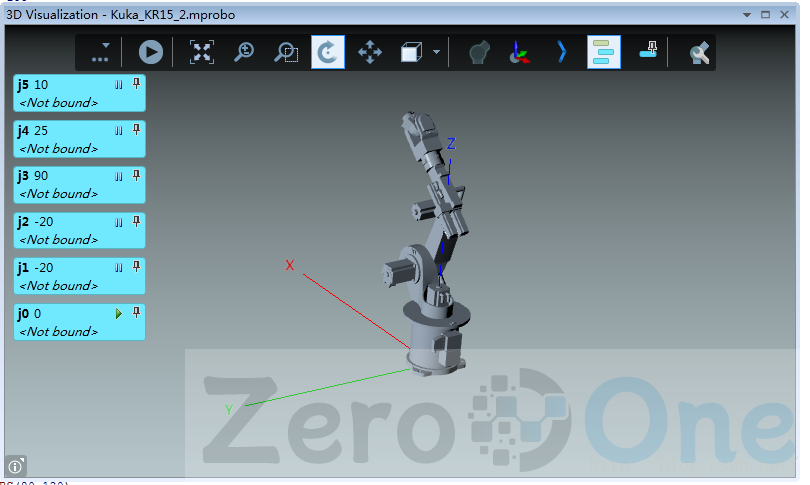Pause the j4 joint animation
The height and width of the screenshot is (485, 810).
[x=119, y=131]
